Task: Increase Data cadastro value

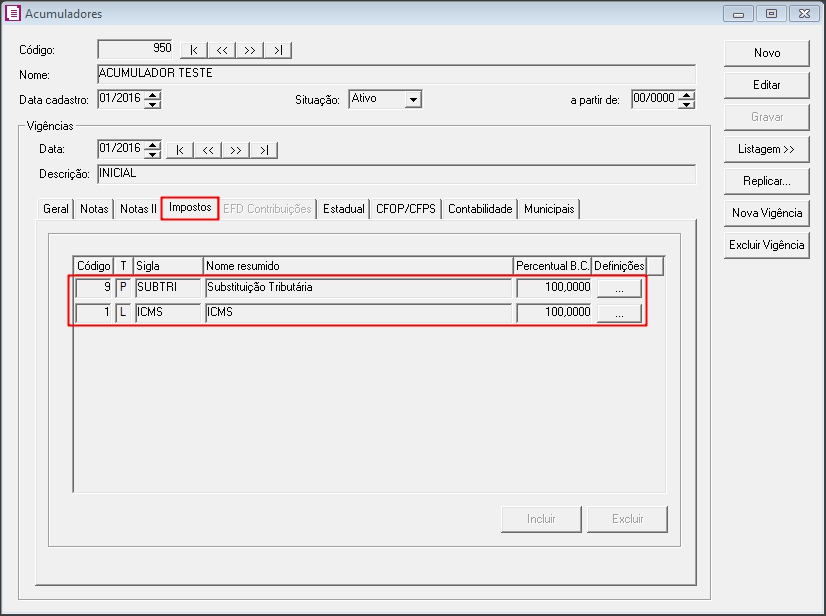Action: [x=153, y=95]
